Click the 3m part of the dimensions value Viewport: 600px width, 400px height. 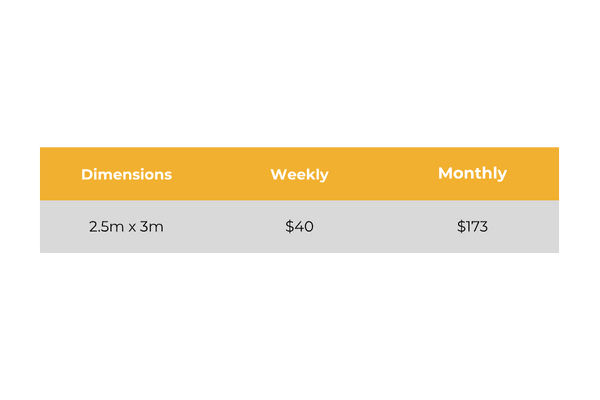[x=152, y=227]
